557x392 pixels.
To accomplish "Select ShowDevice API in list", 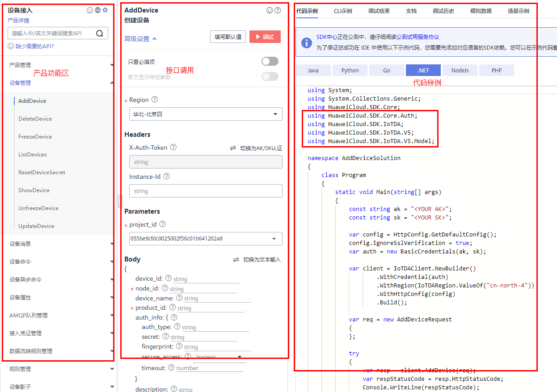I will [x=34, y=190].
